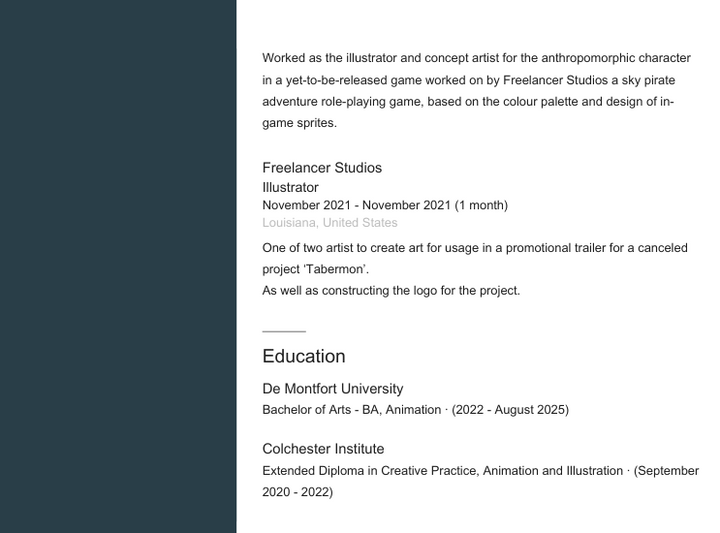Click the "November 2021 - November 2021" date range
This screenshot has height=533, width=720.
(x=356, y=205)
